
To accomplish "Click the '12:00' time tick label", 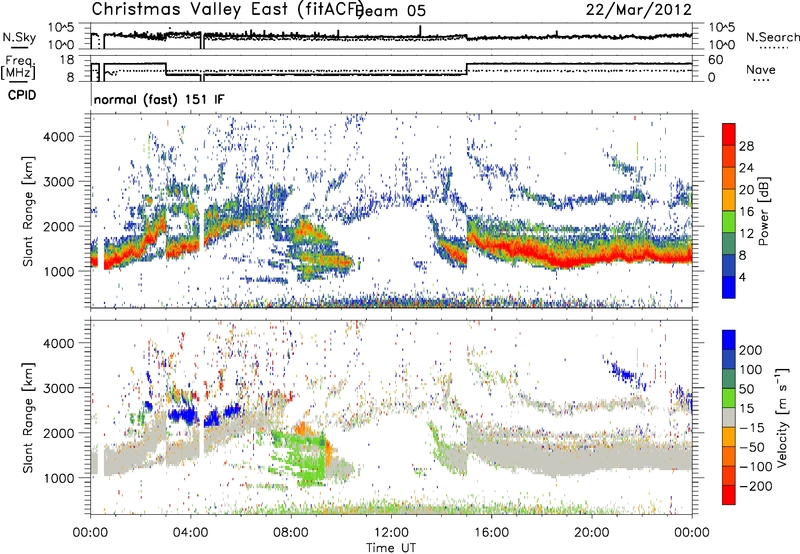I will pyautogui.click(x=391, y=533).
